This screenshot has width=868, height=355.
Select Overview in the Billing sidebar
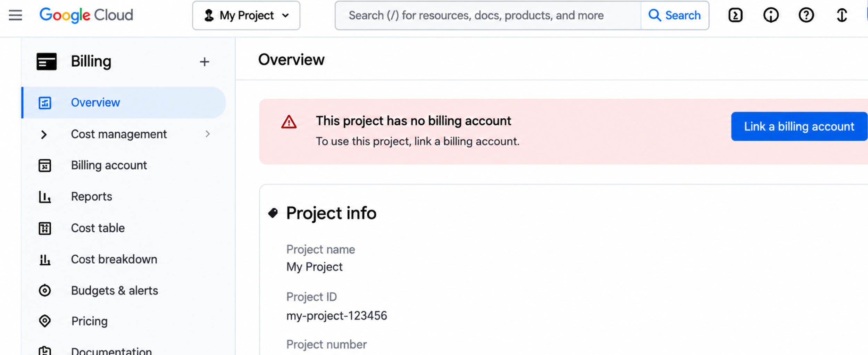124,102
